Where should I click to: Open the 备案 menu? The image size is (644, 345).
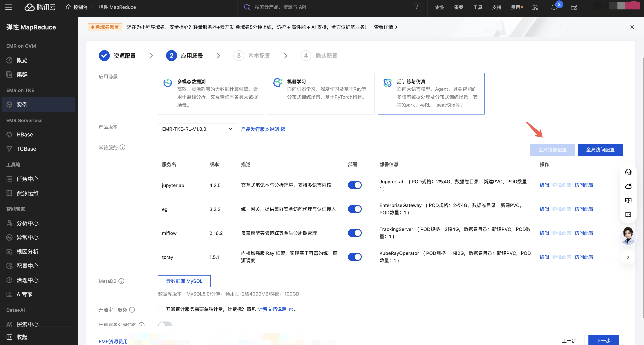[x=458, y=7]
